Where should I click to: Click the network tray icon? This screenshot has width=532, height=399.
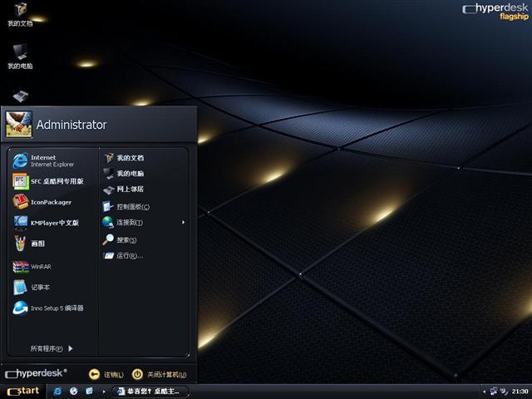click(494, 392)
